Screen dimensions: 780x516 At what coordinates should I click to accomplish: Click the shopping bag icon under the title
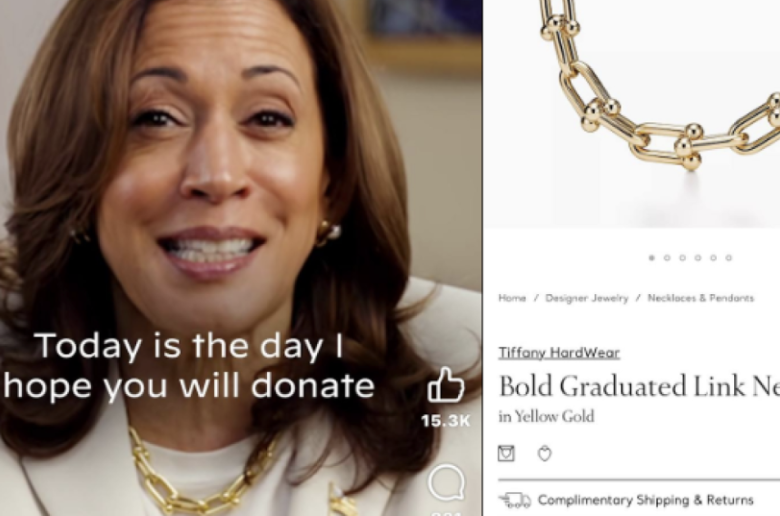[506, 453]
